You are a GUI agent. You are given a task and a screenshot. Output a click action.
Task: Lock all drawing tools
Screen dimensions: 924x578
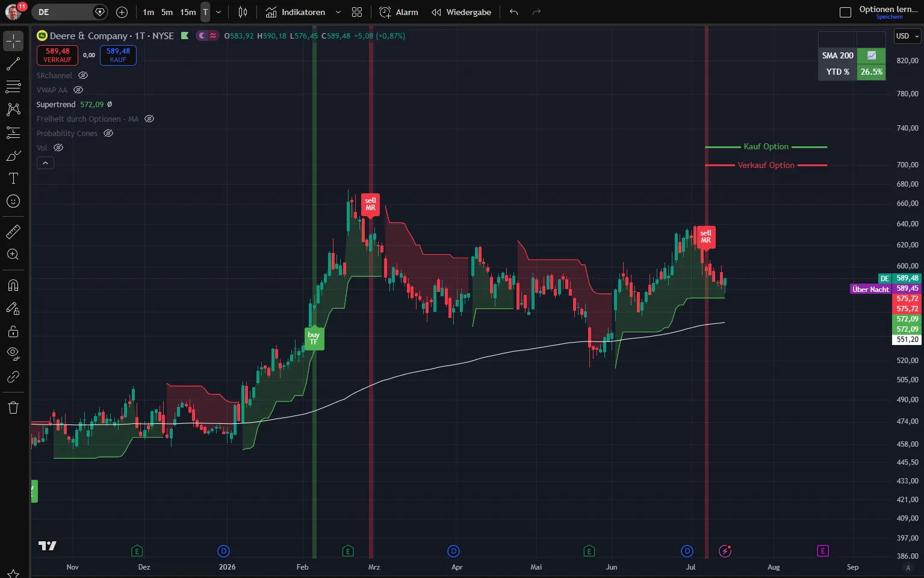pos(13,331)
